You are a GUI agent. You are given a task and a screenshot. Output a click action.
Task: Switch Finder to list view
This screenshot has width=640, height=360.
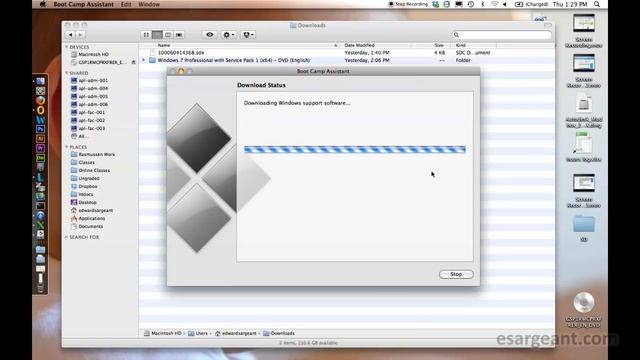pyautogui.click(x=157, y=35)
